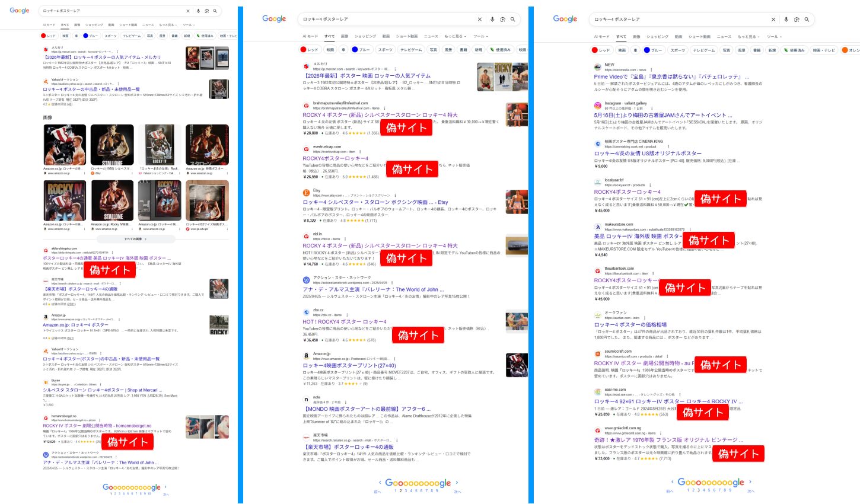Select the red レッド color chip on the left page
Viewport: 860px width, 504px height.
coord(49,36)
